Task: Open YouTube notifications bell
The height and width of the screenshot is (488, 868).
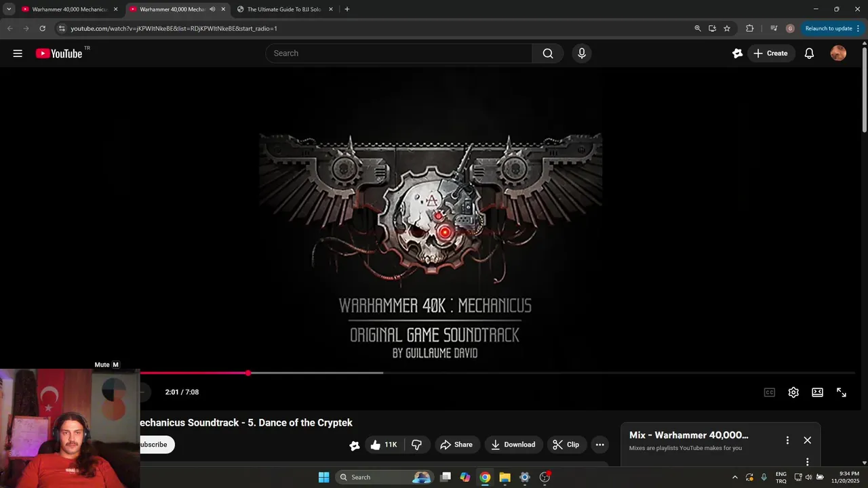Action: [809, 54]
